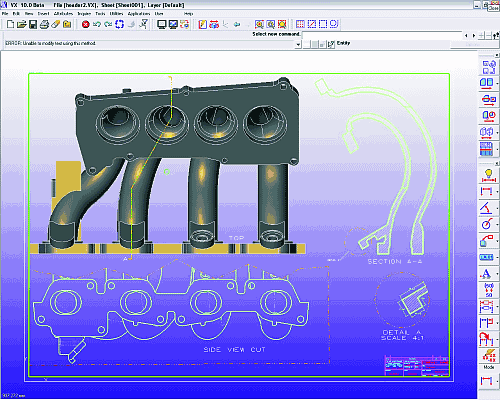
Task: Click the right arrow beside command field
Action: pos(474,35)
